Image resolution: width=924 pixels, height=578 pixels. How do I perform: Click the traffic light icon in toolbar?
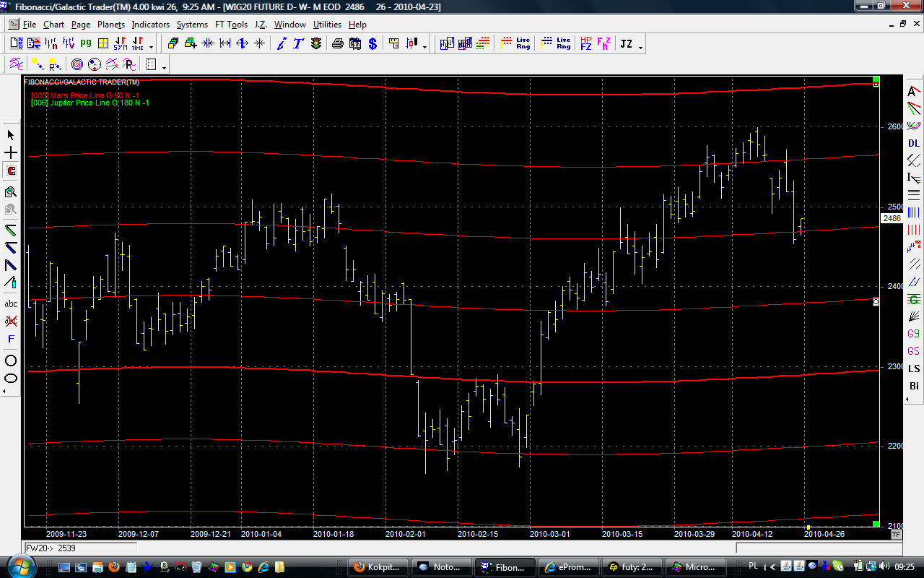pos(315,43)
